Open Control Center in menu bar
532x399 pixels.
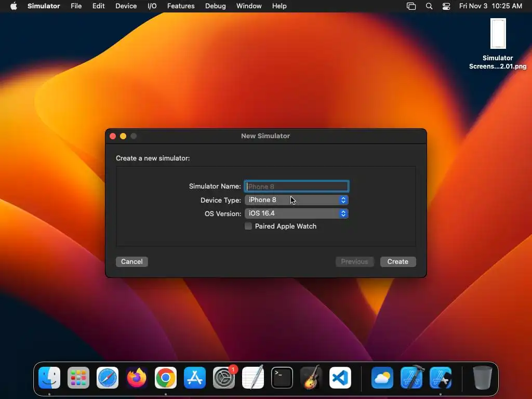pos(446,6)
